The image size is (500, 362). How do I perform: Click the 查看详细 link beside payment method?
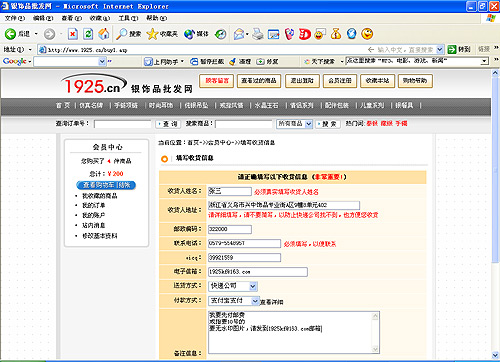click(x=272, y=302)
